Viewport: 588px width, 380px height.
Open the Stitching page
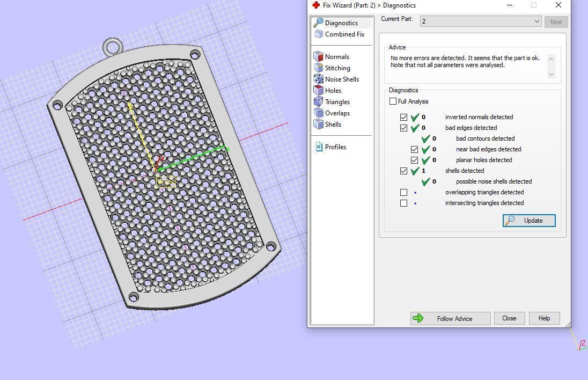point(337,68)
